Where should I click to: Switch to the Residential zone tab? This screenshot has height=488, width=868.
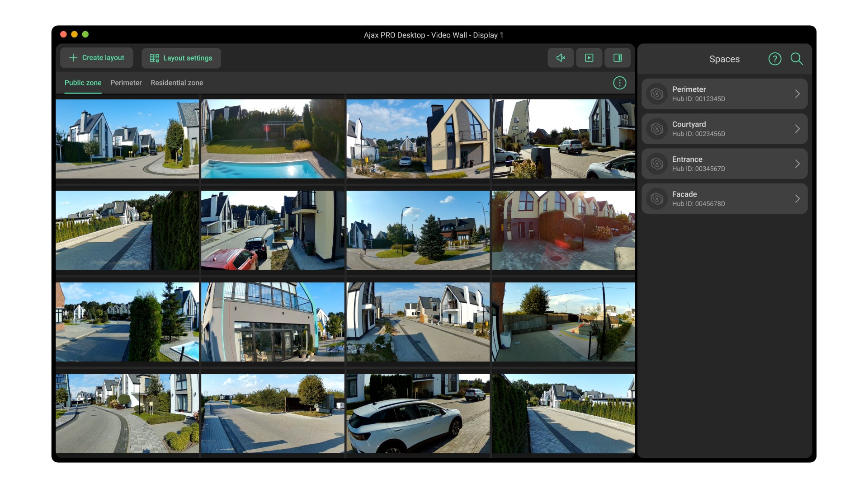177,83
